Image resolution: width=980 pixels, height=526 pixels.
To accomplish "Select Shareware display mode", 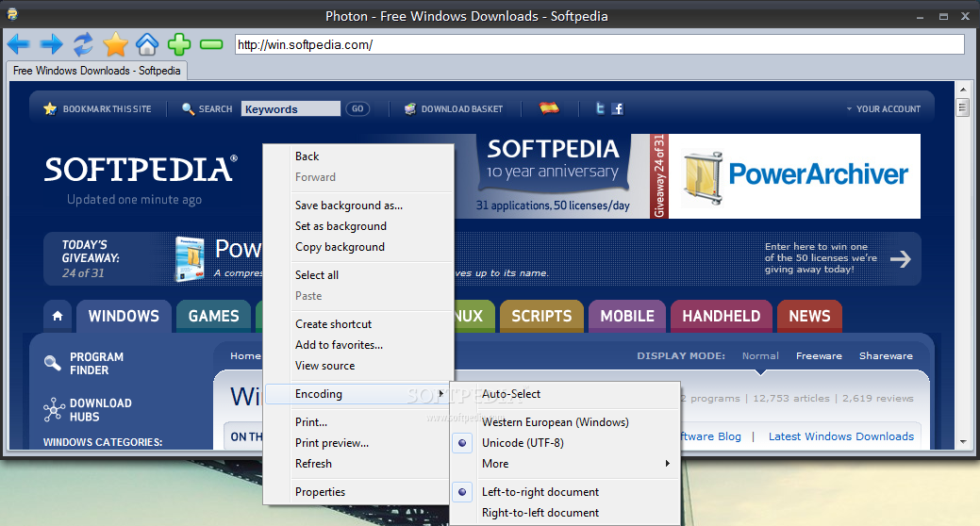I will tap(886, 356).
